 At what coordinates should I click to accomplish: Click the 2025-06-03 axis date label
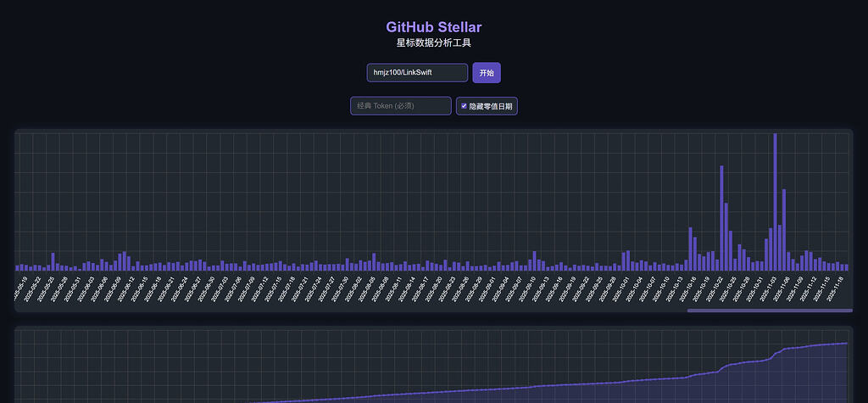point(85,288)
